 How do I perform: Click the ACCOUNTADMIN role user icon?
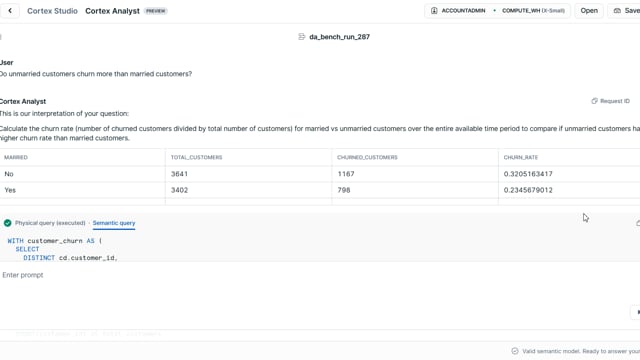pyautogui.click(x=434, y=11)
